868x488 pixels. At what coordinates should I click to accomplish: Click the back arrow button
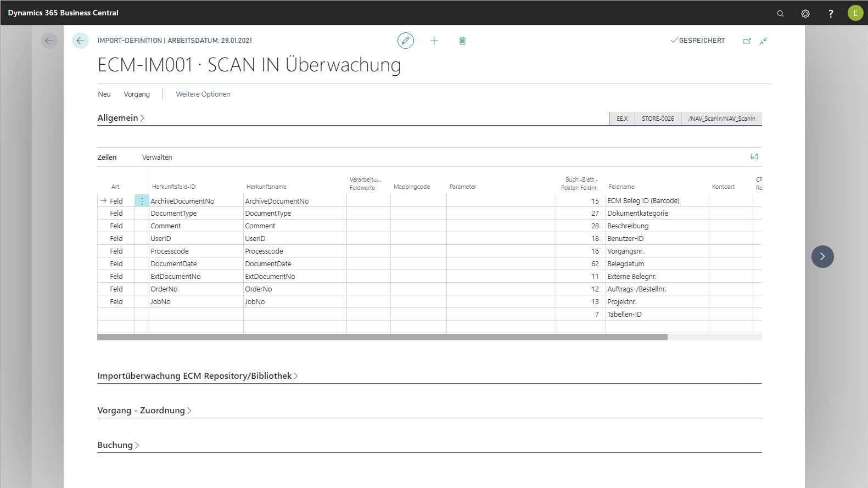click(80, 41)
